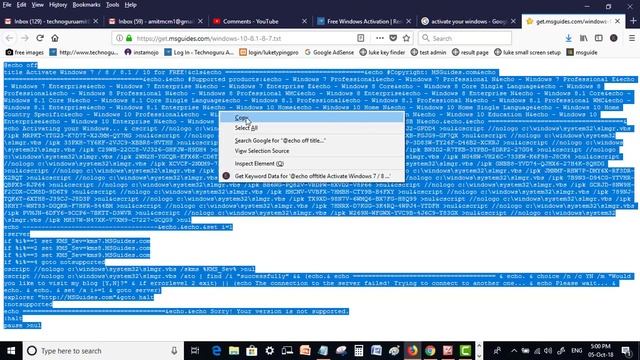The image size is (640, 360).
Task: Open File Explorer from the taskbar
Action: [234, 351]
